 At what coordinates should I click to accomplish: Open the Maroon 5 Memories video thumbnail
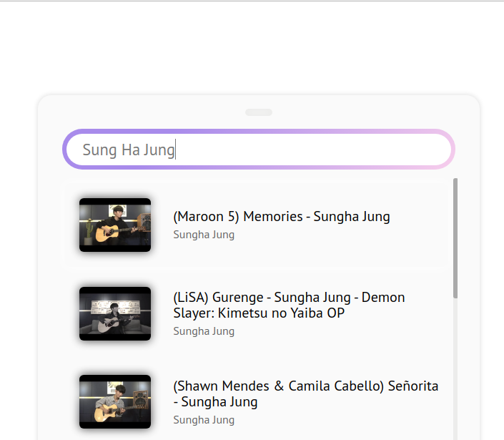[x=115, y=225]
